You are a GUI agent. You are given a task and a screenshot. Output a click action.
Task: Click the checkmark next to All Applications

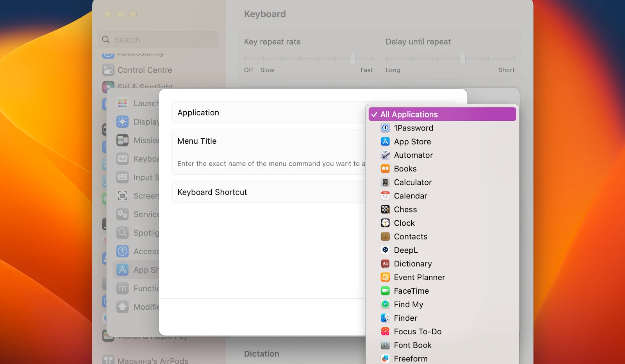point(374,114)
